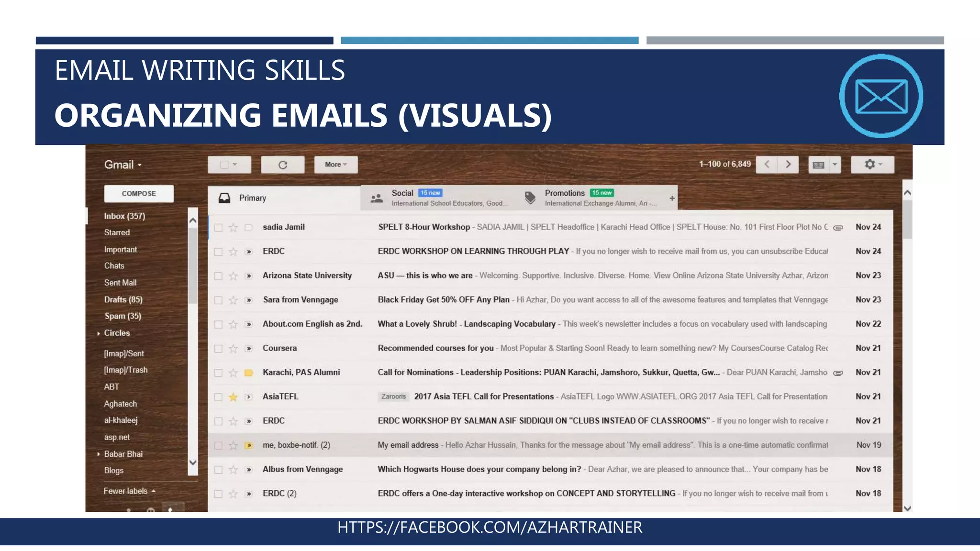Star the Coursera email
The image size is (980, 551).
point(233,349)
